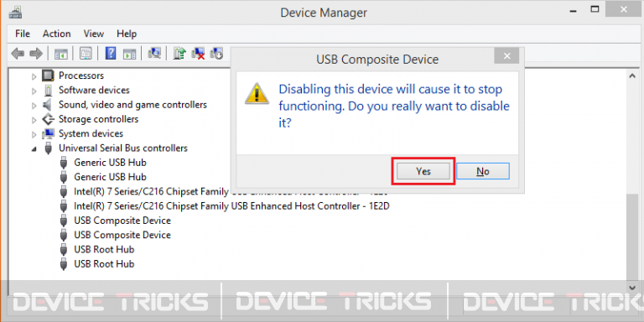The image size is (644, 322).
Task: Open Help via blue question mark icon
Action: [x=111, y=54]
